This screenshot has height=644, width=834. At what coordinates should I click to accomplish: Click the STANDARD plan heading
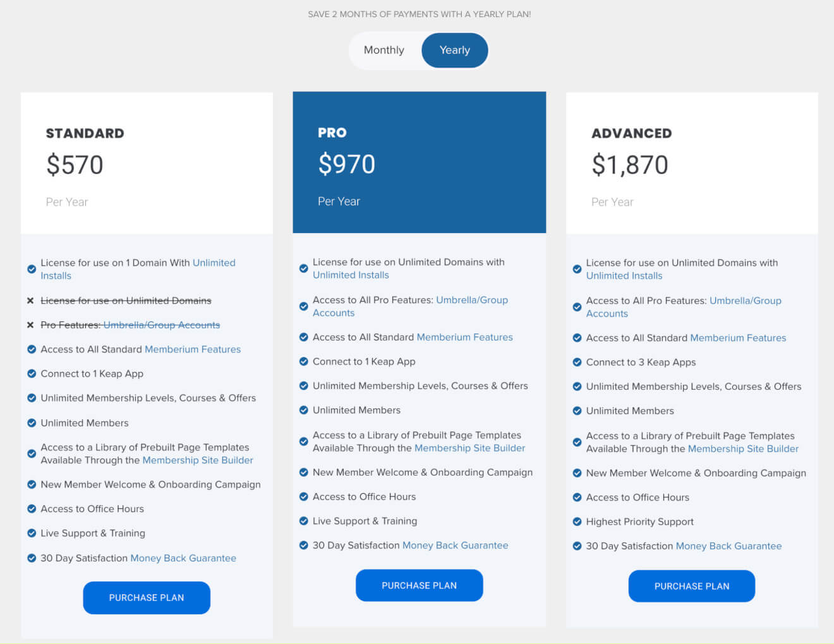coord(85,133)
